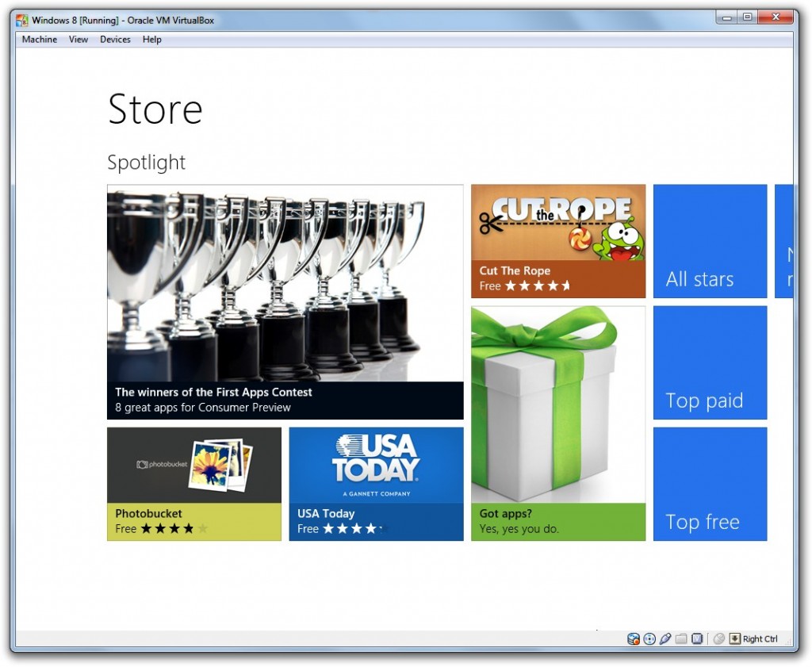The height and width of the screenshot is (667, 812).
Task: Open the Machine menu
Action: click(x=38, y=39)
